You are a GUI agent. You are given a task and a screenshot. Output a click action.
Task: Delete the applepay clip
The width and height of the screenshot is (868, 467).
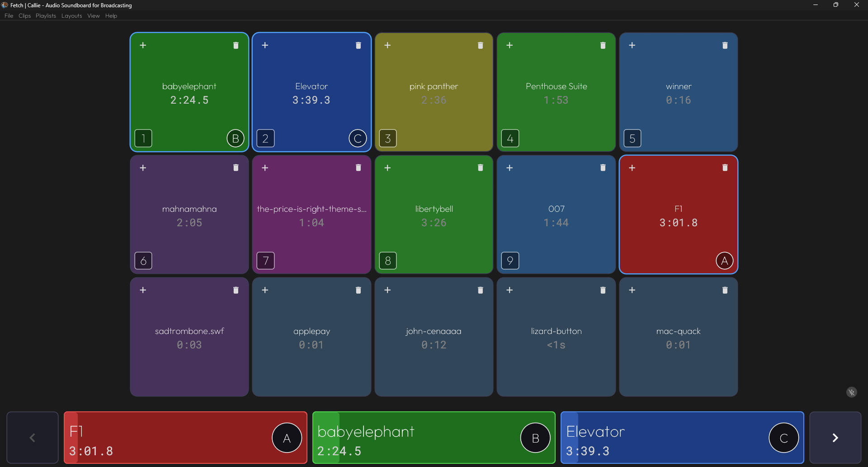pos(358,290)
